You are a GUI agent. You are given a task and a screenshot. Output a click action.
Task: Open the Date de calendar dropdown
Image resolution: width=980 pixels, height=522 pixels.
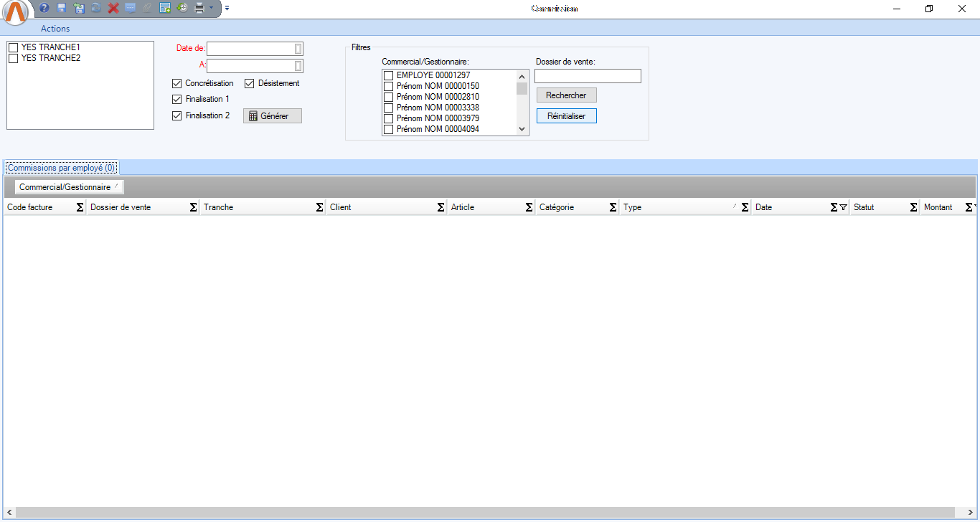click(x=298, y=49)
